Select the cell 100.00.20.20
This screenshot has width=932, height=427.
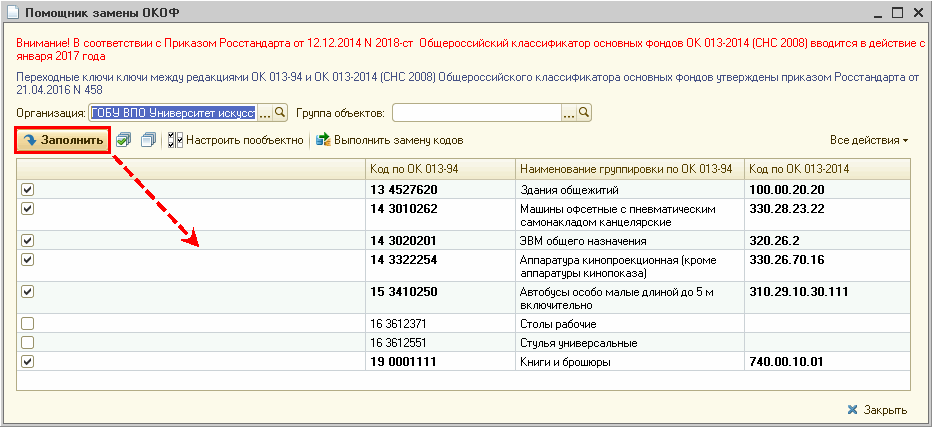pyautogui.click(x=827, y=189)
